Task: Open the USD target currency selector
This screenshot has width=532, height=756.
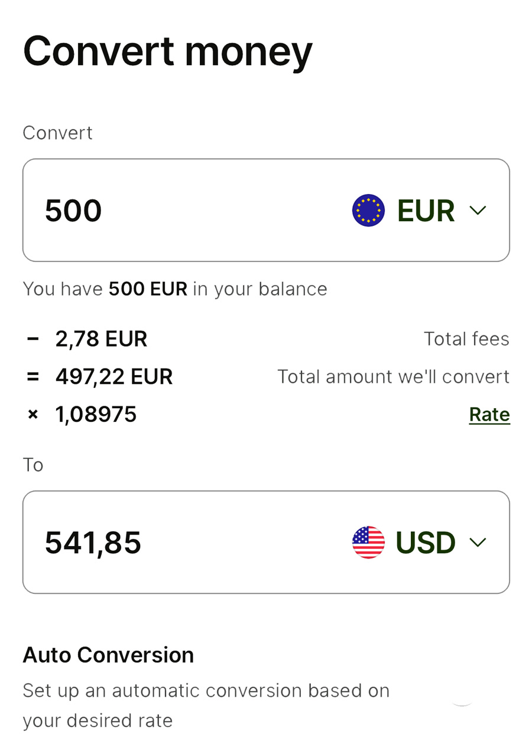Action: [x=419, y=542]
